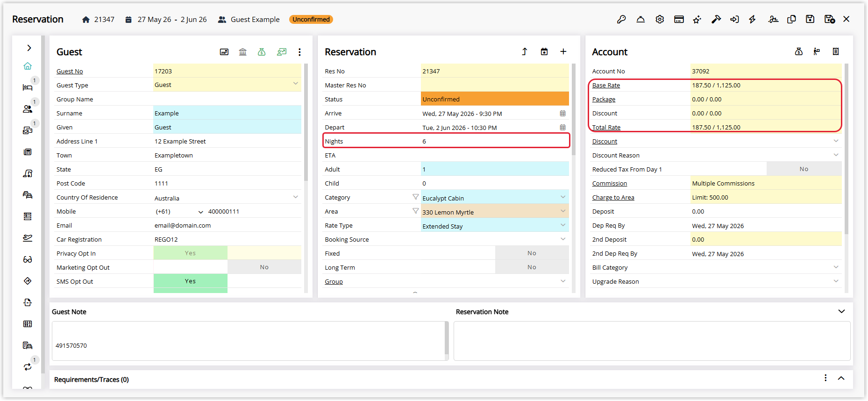Set Privacy Opt In to Yes

(190, 253)
